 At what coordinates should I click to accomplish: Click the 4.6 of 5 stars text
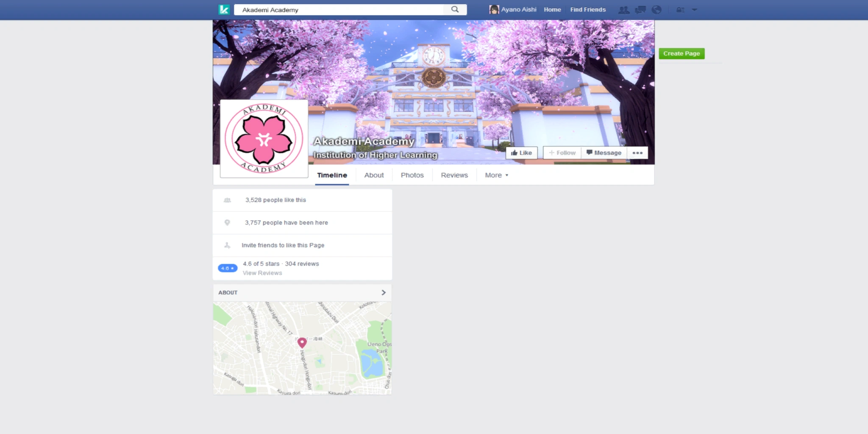tap(261, 264)
